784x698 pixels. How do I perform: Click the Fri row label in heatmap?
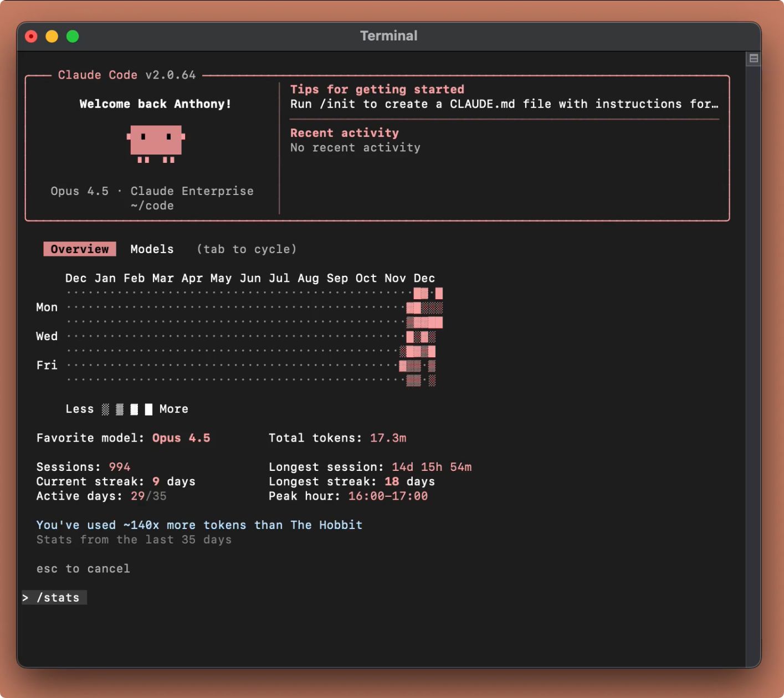coord(47,365)
